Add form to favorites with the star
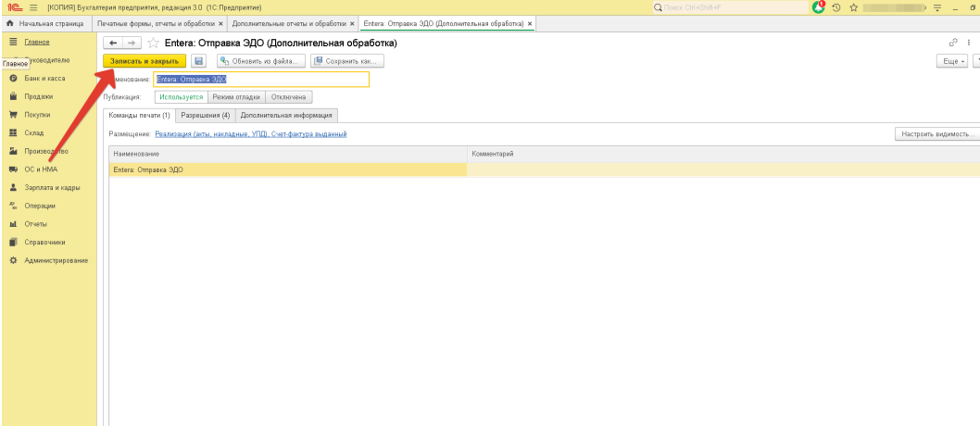Viewport: 980px width, 426px height. [x=153, y=44]
